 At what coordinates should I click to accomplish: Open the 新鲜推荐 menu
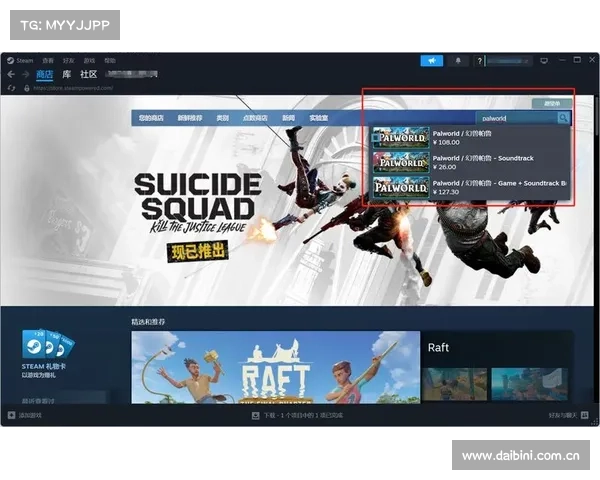pos(190,118)
